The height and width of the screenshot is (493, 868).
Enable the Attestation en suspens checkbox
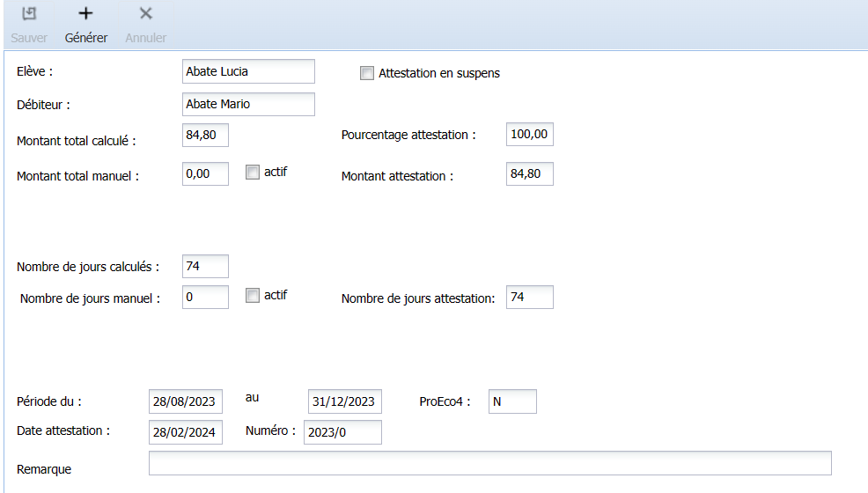367,73
